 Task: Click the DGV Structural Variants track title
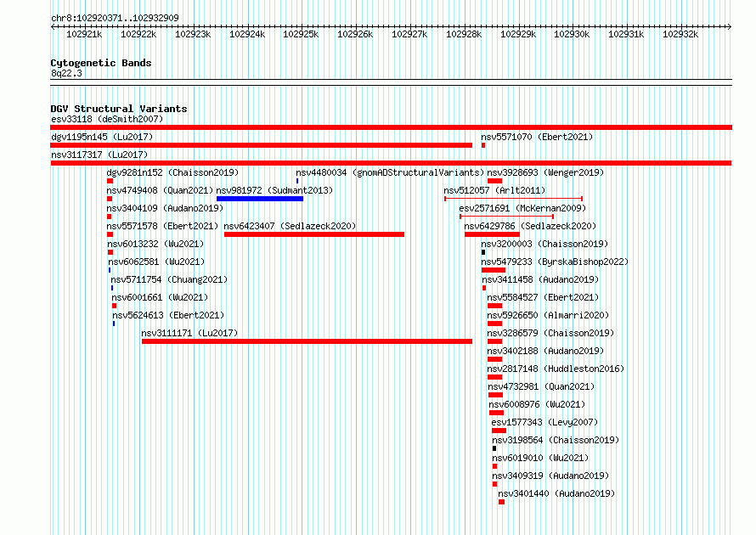pyautogui.click(x=119, y=109)
